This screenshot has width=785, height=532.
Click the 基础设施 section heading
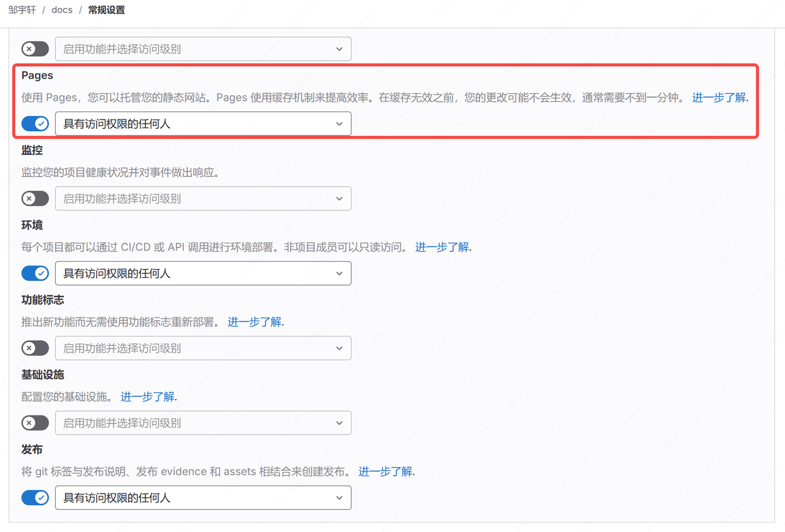[43, 374]
